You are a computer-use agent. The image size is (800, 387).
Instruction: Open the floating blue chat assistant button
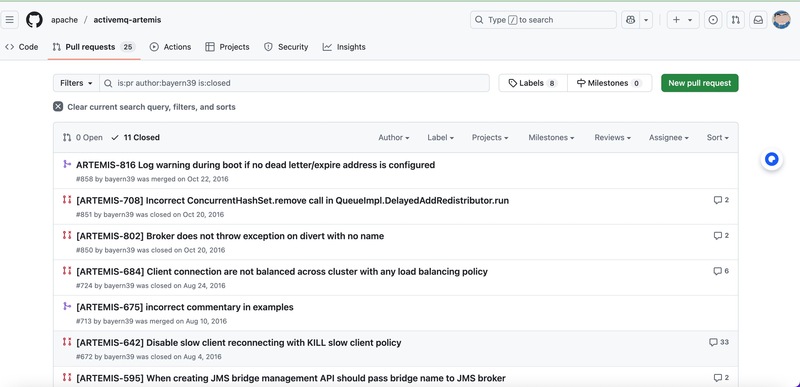tap(771, 160)
